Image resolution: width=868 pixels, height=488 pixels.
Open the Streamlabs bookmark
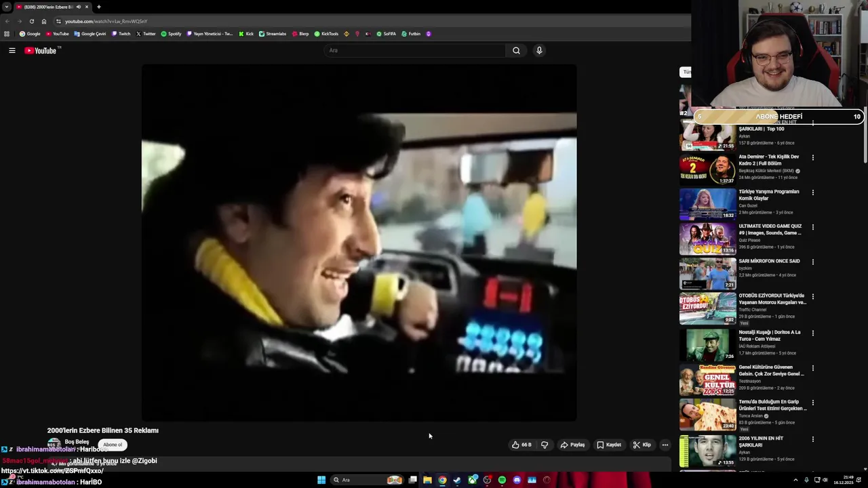coord(273,34)
